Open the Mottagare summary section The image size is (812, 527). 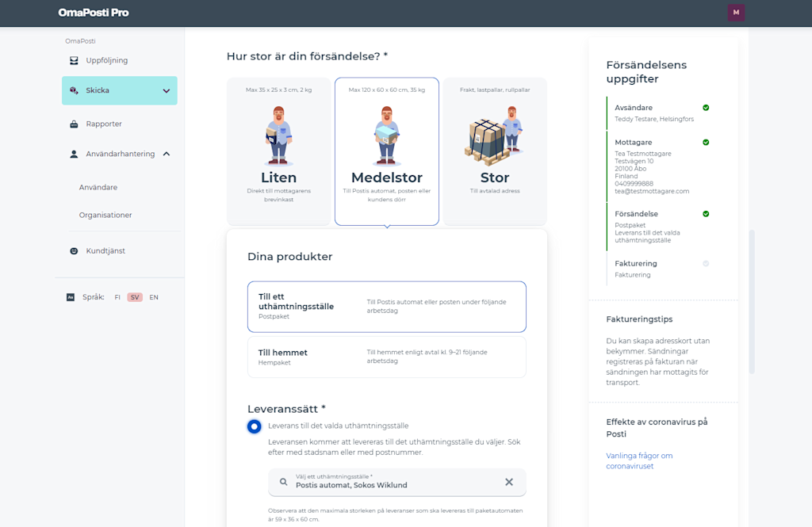pos(658,166)
